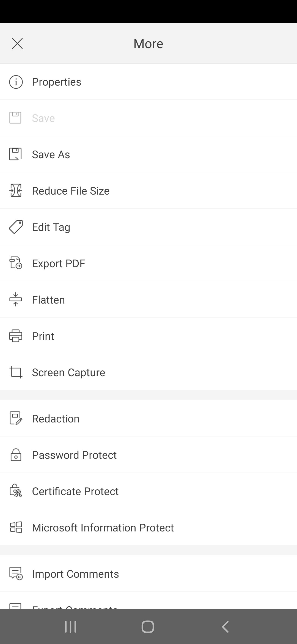Tap Android recent apps button
Image resolution: width=297 pixels, height=644 pixels.
pos(71,627)
